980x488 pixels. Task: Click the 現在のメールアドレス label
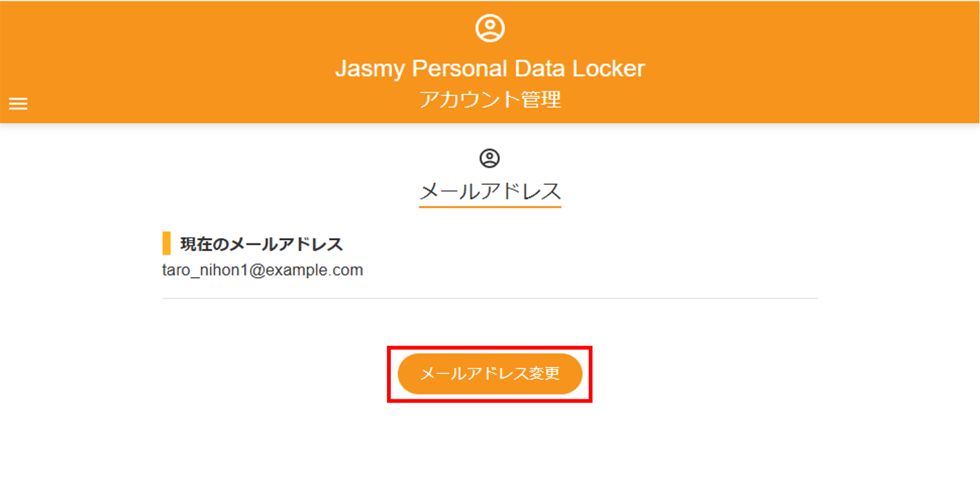tap(261, 244)
